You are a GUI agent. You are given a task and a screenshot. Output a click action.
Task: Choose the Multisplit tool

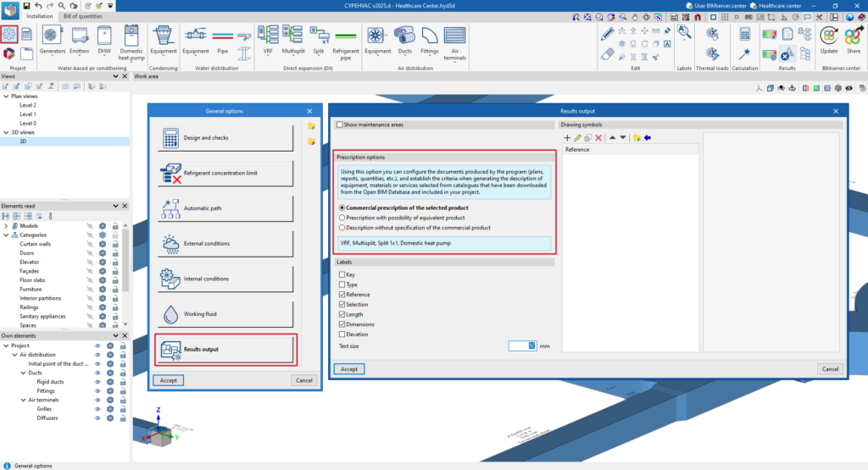coord(292,40)
